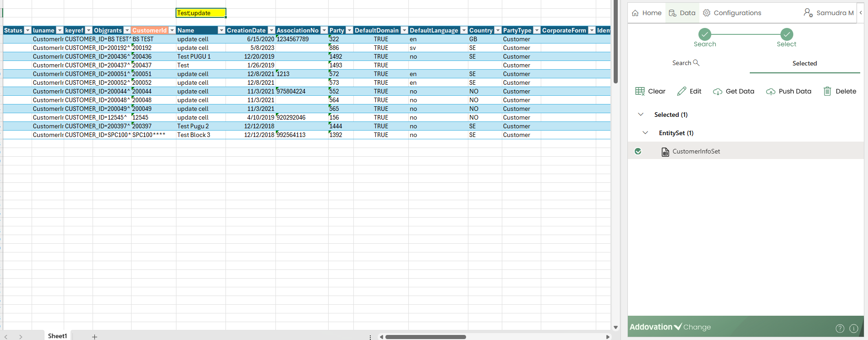Collapse the Selected (1) section
The width and height of the screenshot is (868, 340).
point(641,115)
